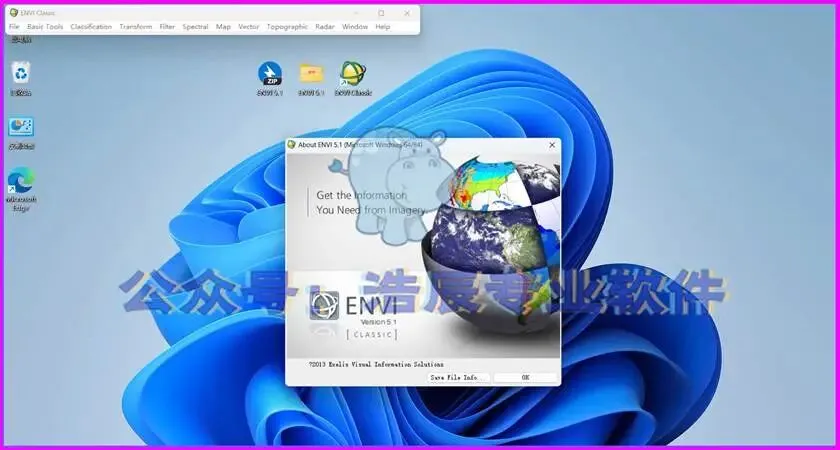840x450 pixels.
Task: Click the Save File Info button
Action: (459, 378)
